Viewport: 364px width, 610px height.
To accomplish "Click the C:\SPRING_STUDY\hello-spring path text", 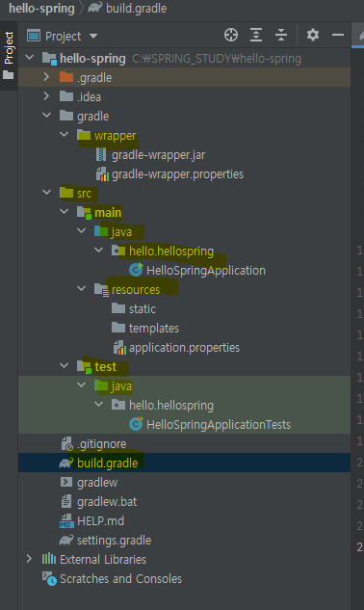I will tap(217, 59).
